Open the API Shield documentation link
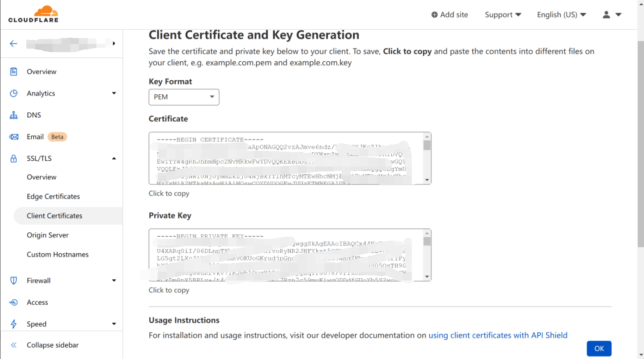The image size is (644, 359). 497,335
